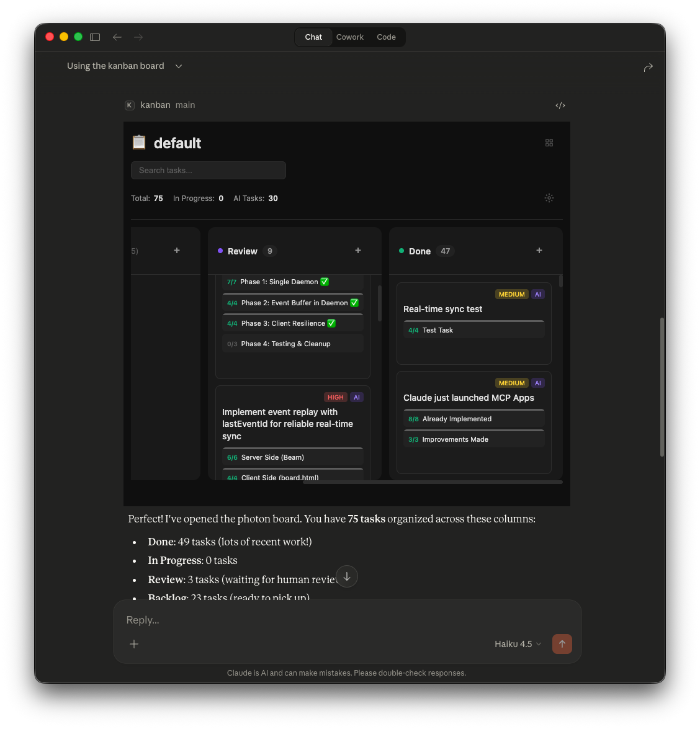Open the Haiku 4.5 model selector
This screenshot has width=700, height=729.
[518, 644]
